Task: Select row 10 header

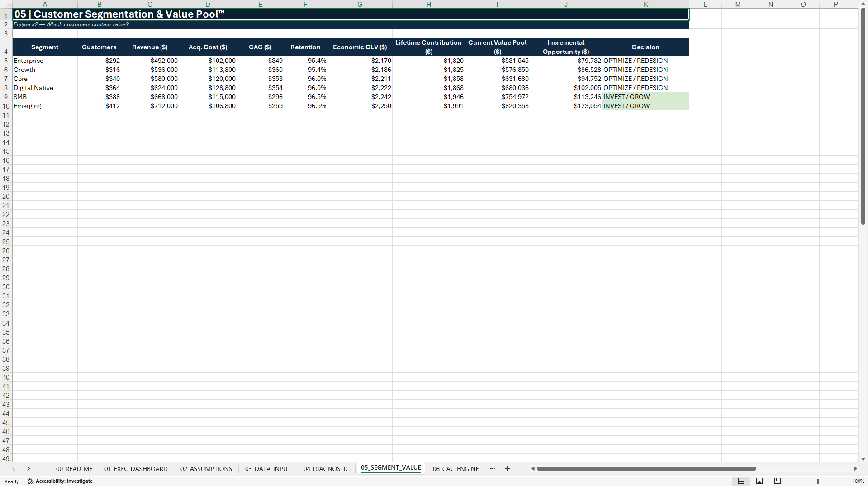Action: pyautogui.click(x=6, y=106)
